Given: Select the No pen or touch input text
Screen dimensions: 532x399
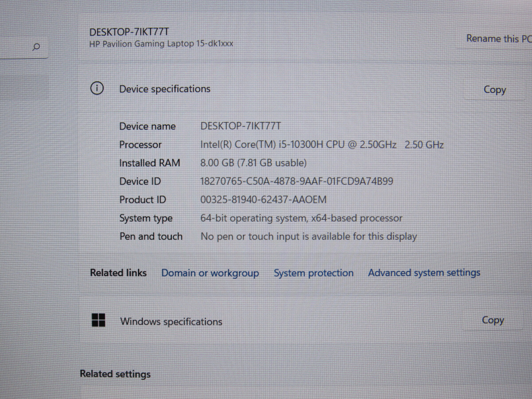Looking at the screenshot, I should coord(309,237).
